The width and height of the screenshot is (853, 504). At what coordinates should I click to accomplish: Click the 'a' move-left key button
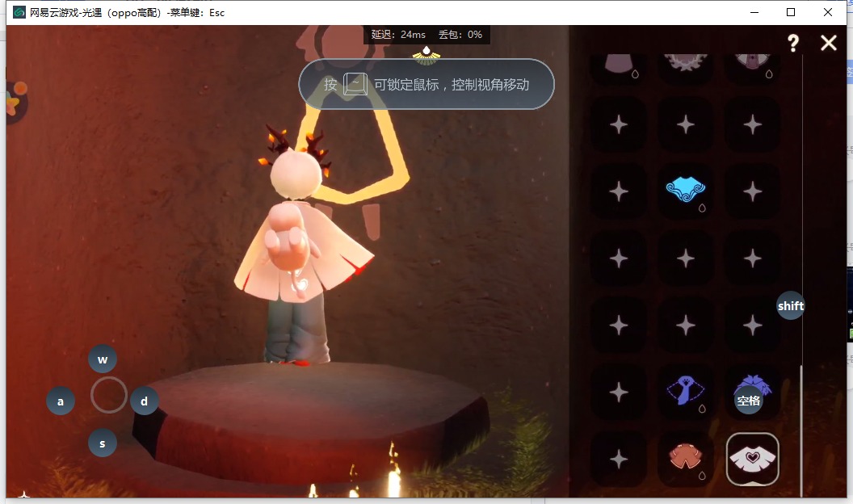tap(61, 401)
